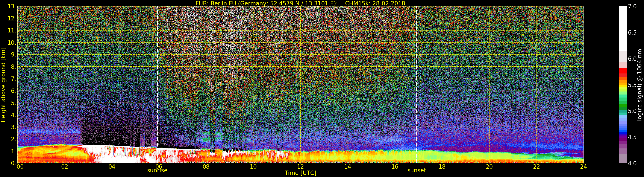Image resolution: width=644 pixels, height=177 pixels.
Task: Click height axis tick '13.'
Action: (x=12, y=6)
